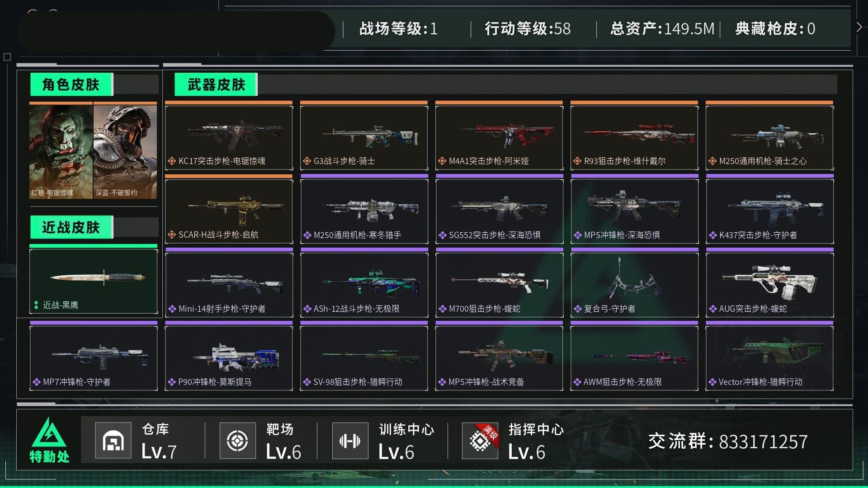
Task: Click the 靶场 shooting range target icon
Action: point(238,441)
